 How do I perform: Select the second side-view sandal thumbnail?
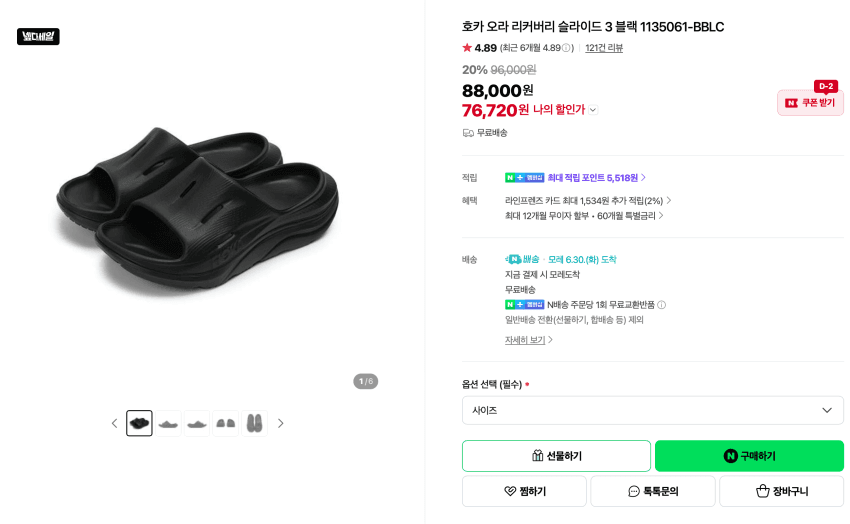point(168,423)
